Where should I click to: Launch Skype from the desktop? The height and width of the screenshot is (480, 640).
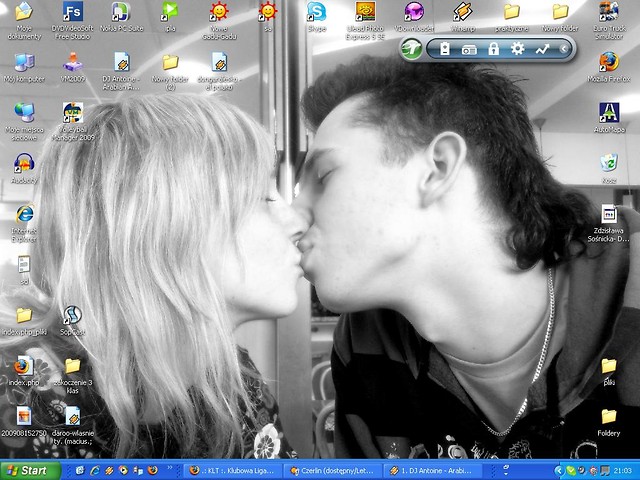(317, 17)
